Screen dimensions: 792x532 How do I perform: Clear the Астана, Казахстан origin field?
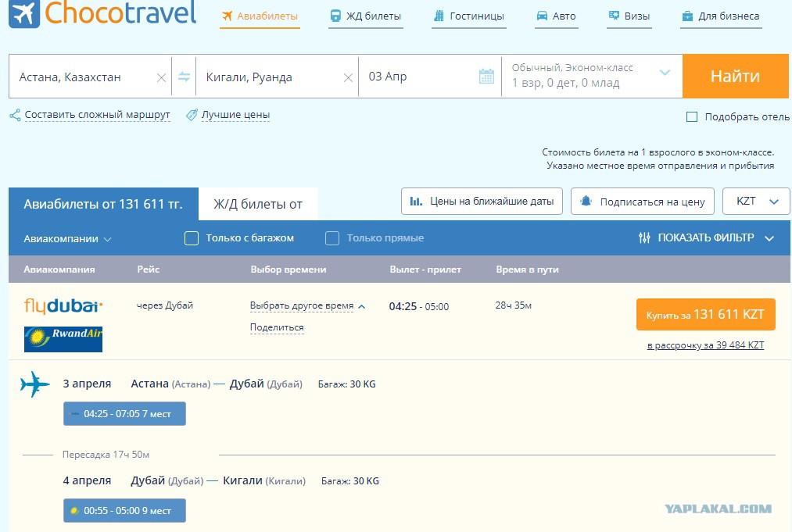(161, 78)
